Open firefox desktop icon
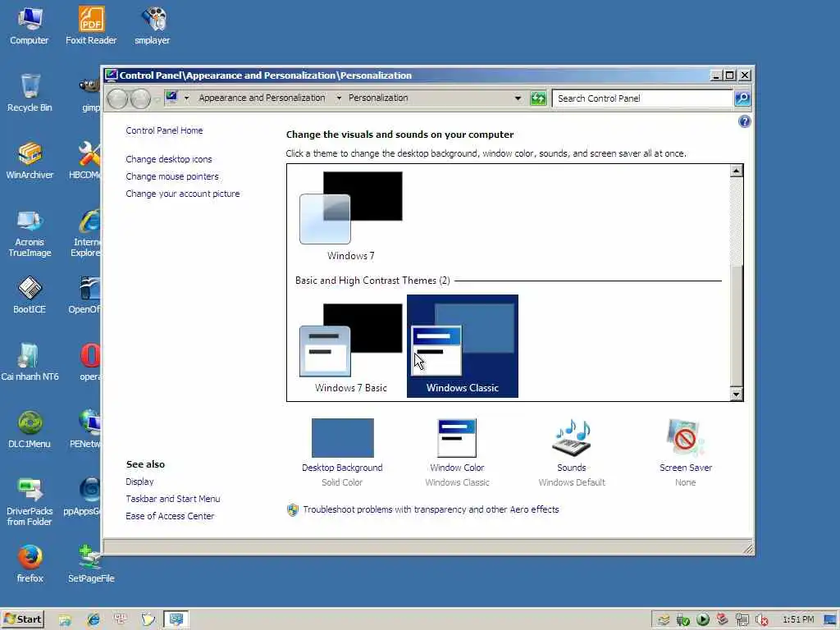Viewport: 840px width, 630px height. pos(30,564)
